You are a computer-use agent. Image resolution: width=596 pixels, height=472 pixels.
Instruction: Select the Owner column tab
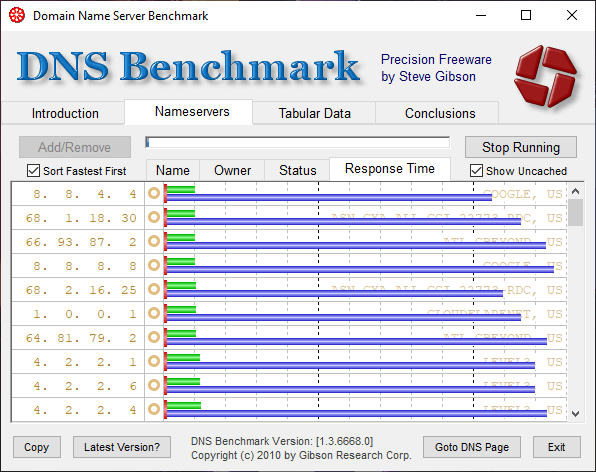(232, 170)
